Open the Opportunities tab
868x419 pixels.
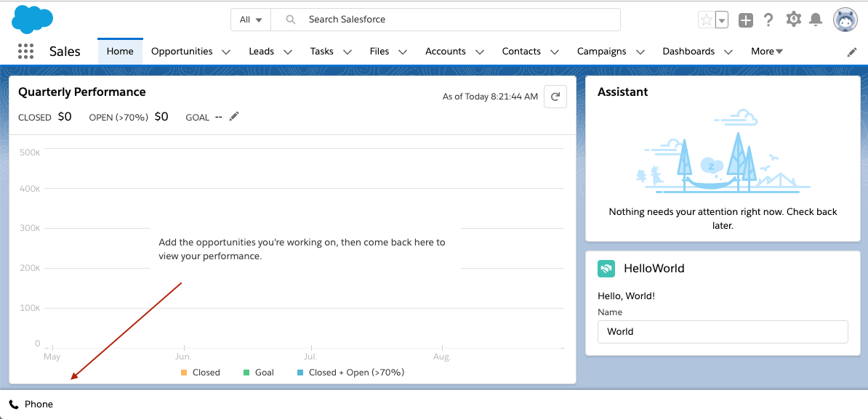(x=182, y=51)
